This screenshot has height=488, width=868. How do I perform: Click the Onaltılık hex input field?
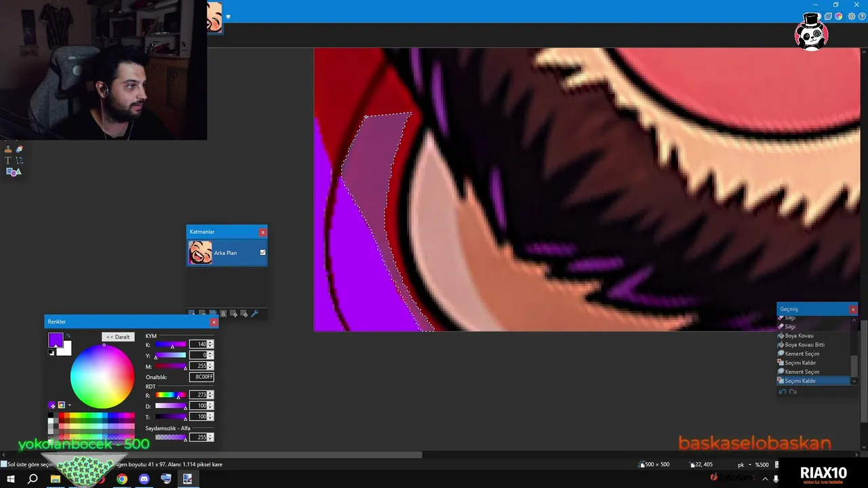coord(201,377)
